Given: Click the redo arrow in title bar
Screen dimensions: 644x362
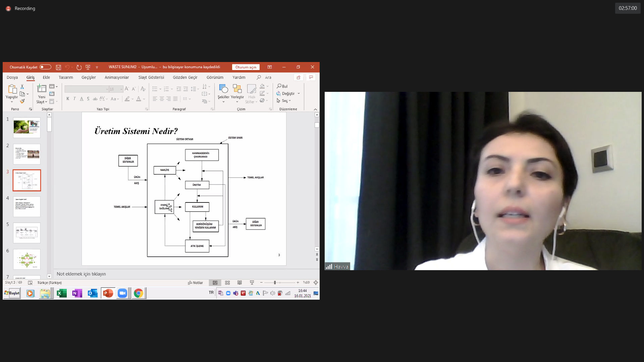Looking at the screenshot, I should pyautogui.click(x=79, y=67).
